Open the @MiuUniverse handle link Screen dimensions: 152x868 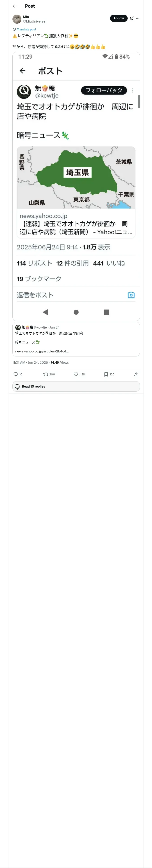(34, 21)
